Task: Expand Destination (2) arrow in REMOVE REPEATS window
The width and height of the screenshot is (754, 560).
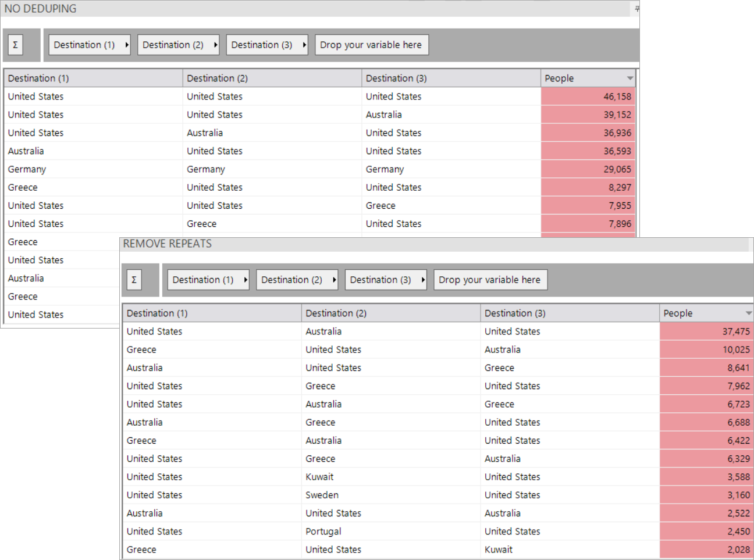Action: click(334, 280)
